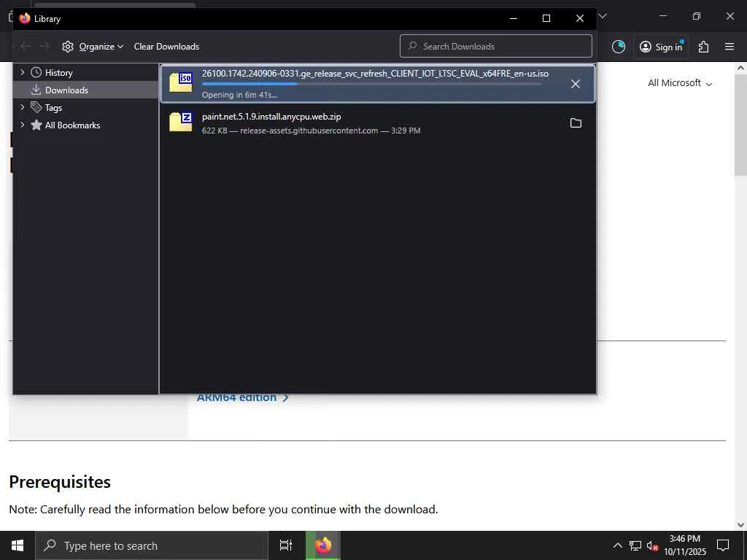Select History in the Library sidebar

pos(58,73)
